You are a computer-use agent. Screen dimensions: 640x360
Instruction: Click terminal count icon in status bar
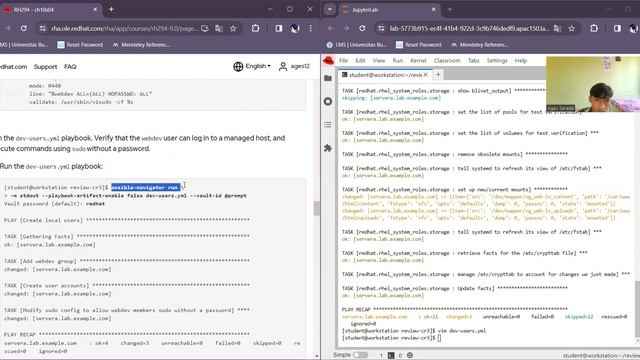pyautogui.click(x=391, y=356)
